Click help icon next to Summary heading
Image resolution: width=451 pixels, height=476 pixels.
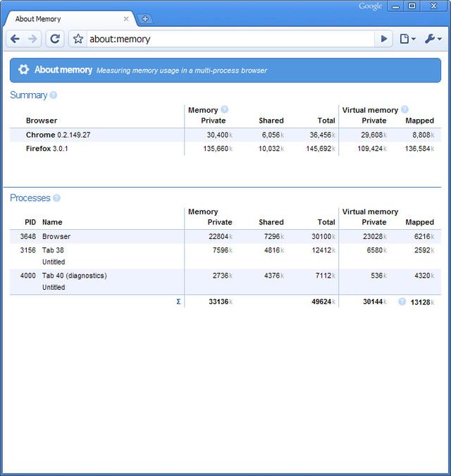pos(54,95)
